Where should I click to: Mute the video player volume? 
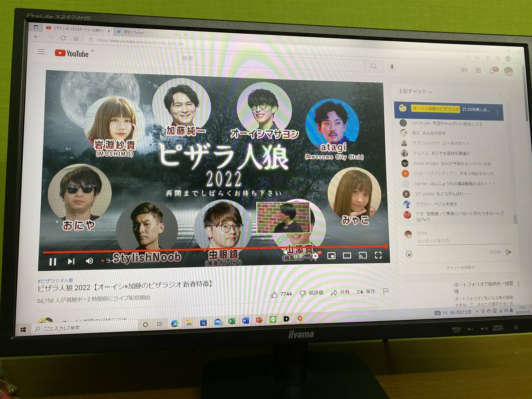[x=89, y=261]
